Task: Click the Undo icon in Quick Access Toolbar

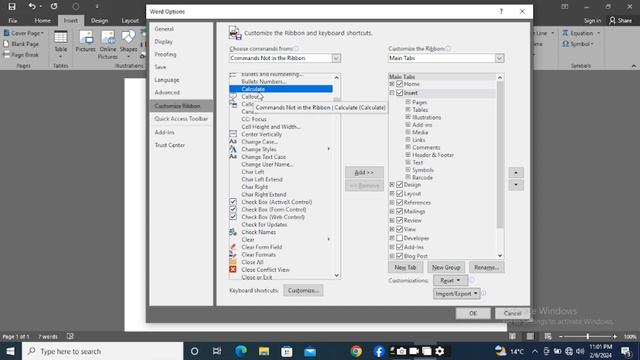Action: click(32, 7)
